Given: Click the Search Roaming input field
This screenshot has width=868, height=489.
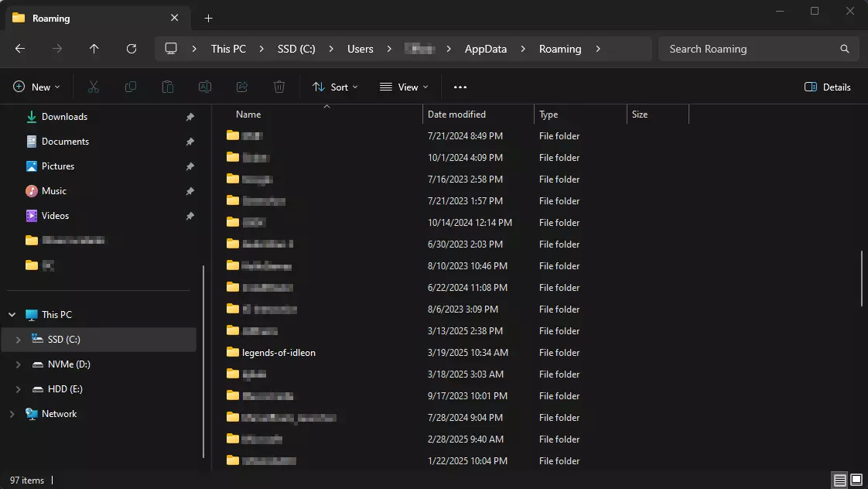Looking at the screenshot, I should pyautogui.click(x=750, y=49).
